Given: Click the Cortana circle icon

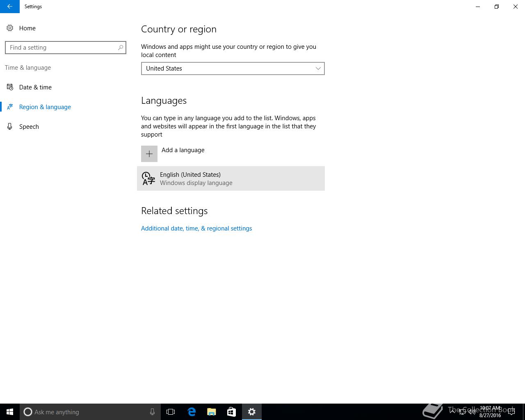Looking at the screenshot, I should (28, 412).
